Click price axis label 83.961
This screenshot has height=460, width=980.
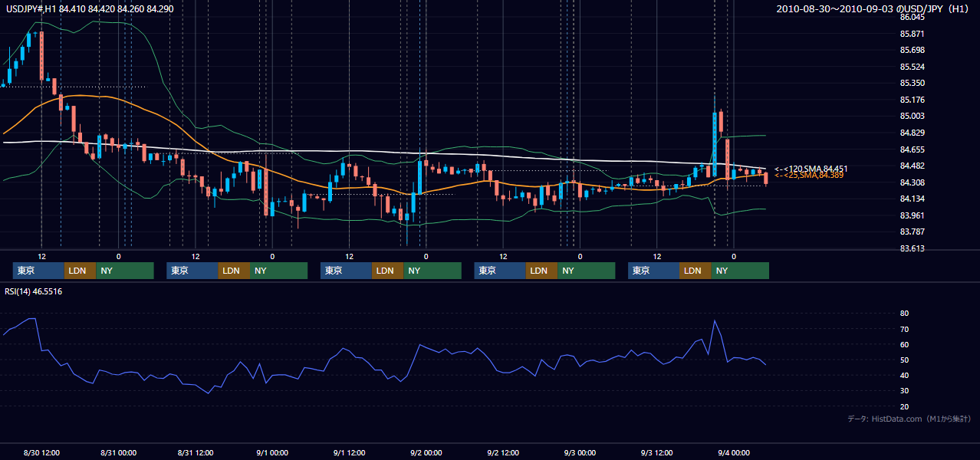point(912,215)
